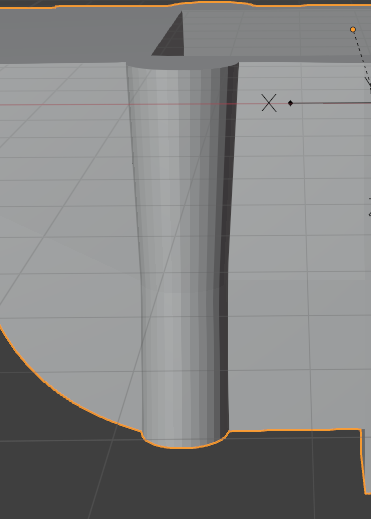371x519 pixels.
Task: Select the faint horizontal seam midway down the cylinder
Action: coord(183,290)
